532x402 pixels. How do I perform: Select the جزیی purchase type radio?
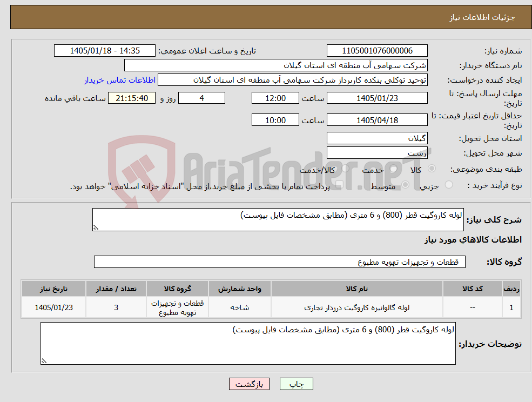tap(449, 185)
